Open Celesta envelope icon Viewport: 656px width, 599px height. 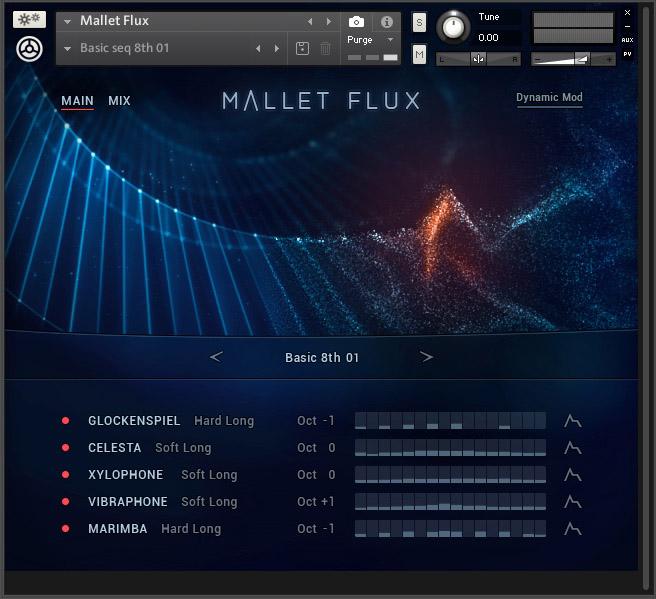572,448
